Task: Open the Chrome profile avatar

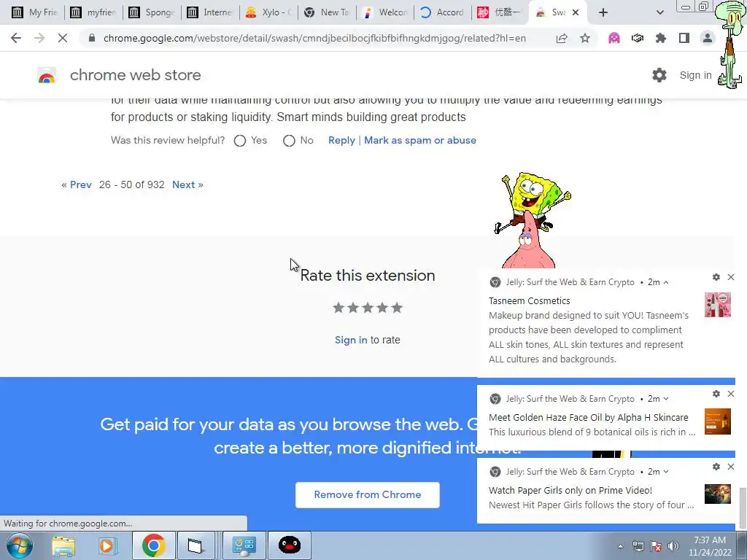Action: point(708,38)
